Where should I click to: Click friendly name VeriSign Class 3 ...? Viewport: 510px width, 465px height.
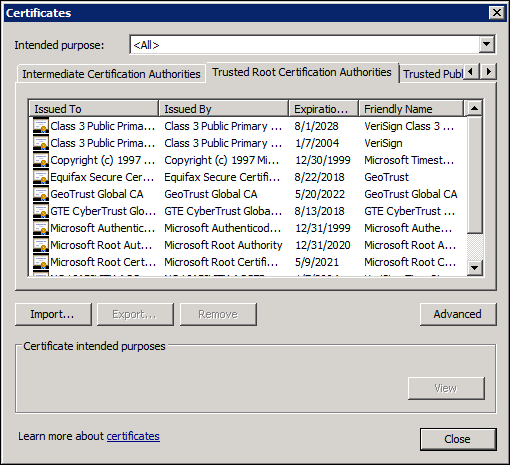409,126
